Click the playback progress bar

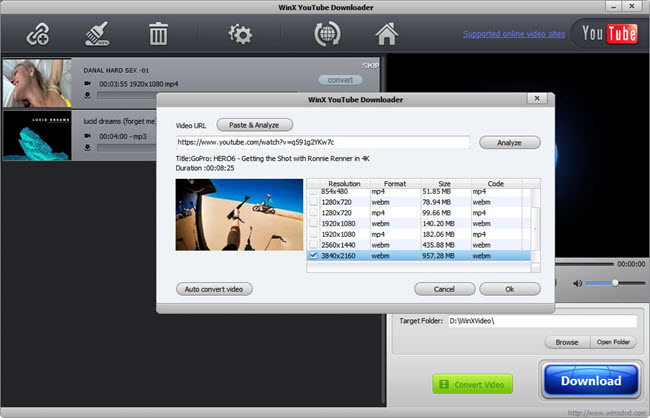click(x=585, y=264)
